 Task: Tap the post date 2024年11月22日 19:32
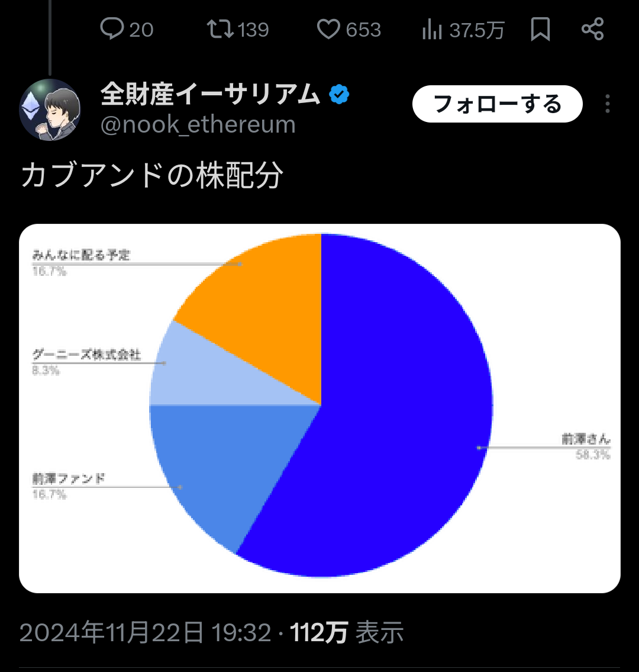[145, 633]
